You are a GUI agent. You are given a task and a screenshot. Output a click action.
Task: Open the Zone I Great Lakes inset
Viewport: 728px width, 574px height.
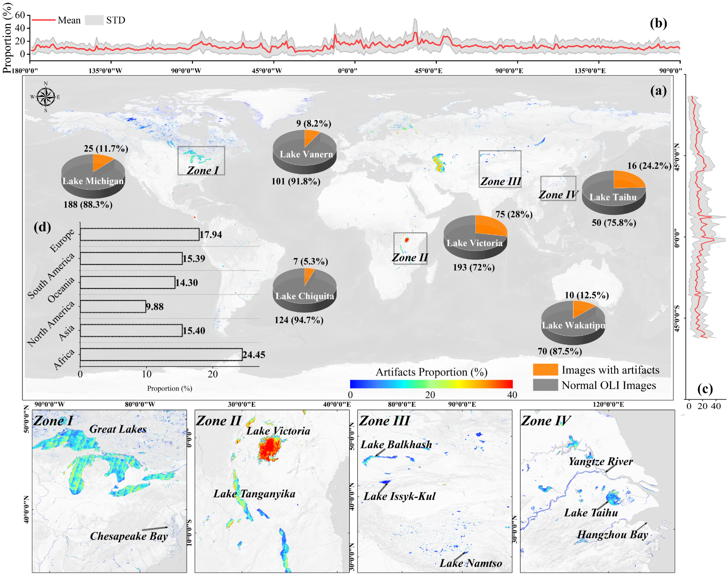pyautogui.click(x=109, y=491)
